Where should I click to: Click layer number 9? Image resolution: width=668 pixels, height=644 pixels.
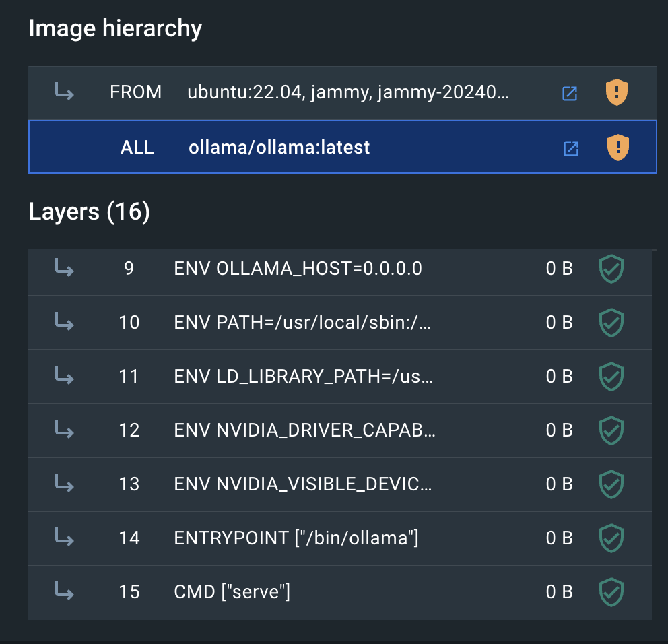129,269
